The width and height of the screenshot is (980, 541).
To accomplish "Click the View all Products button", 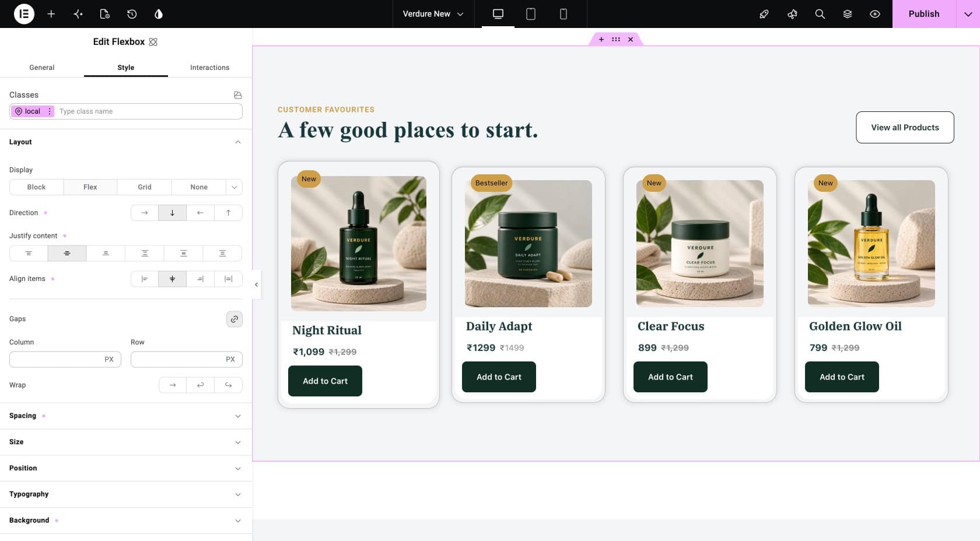I will click(x=905, y=127).
